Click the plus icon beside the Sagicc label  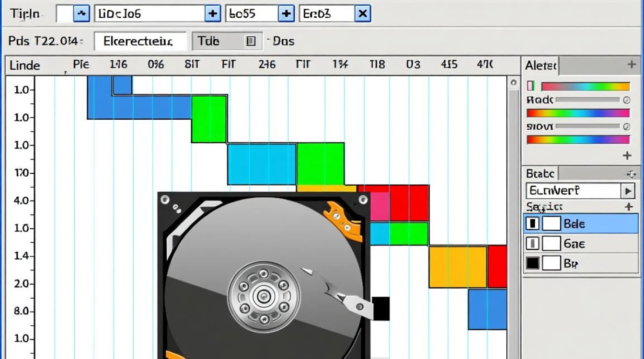point(629,207)
